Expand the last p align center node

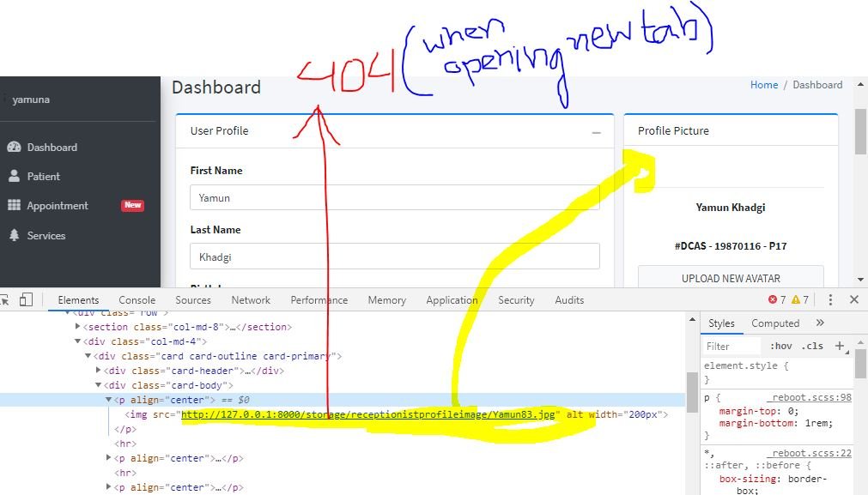[108, 487]
